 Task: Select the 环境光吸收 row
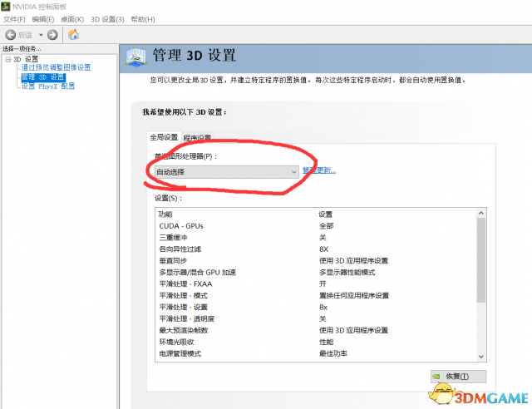point(316,342)
